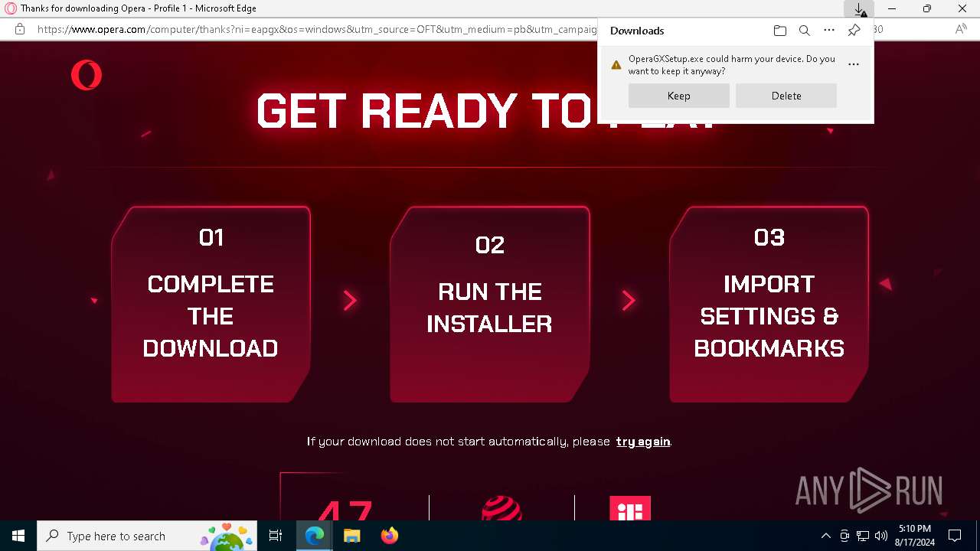Minimize the Edge window
The width and height of the screenshot is (980, 551).
pos(892,9)
